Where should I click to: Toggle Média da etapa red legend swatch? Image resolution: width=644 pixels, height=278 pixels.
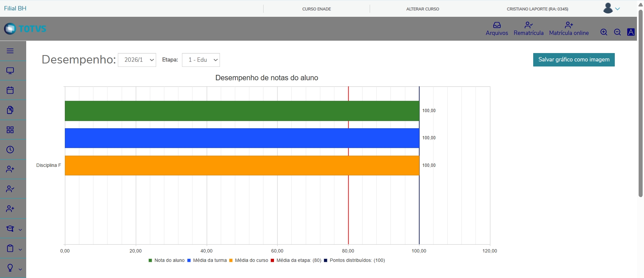(272, 261)
